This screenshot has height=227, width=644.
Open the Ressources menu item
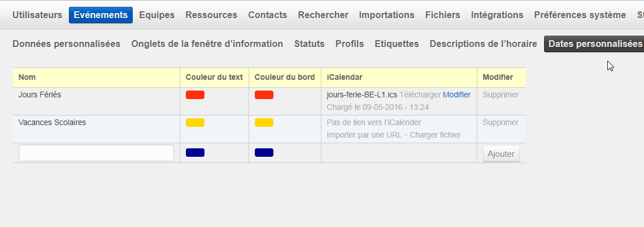pyautogui.click(x=211, y=15)
